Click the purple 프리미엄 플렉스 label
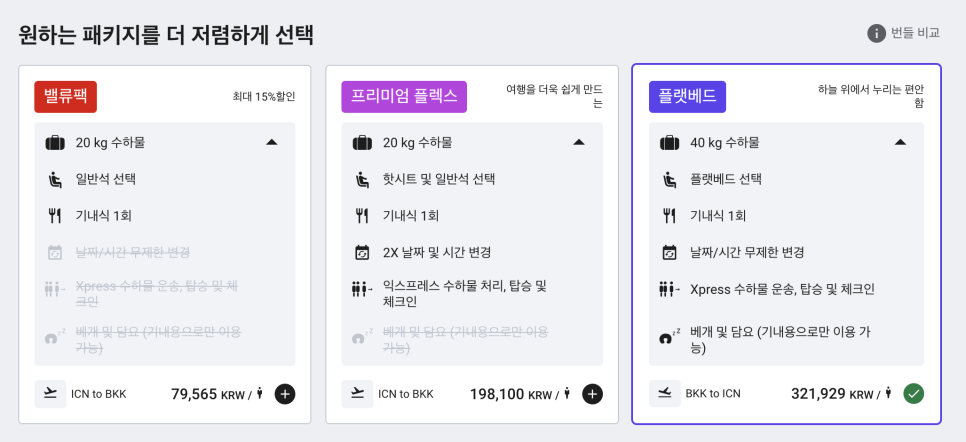Image resolution: width=966 pixels, height=442 pixels. point(404,97)
